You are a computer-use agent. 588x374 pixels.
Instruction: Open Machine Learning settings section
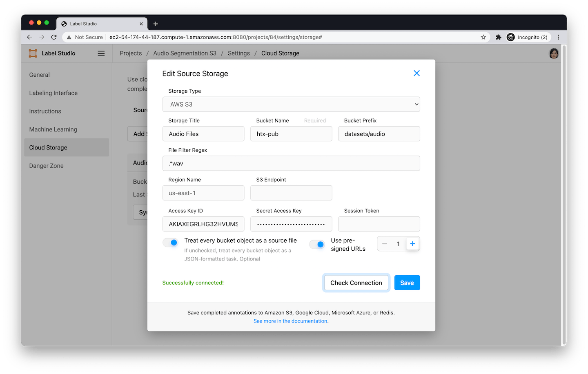click(53, 129)
